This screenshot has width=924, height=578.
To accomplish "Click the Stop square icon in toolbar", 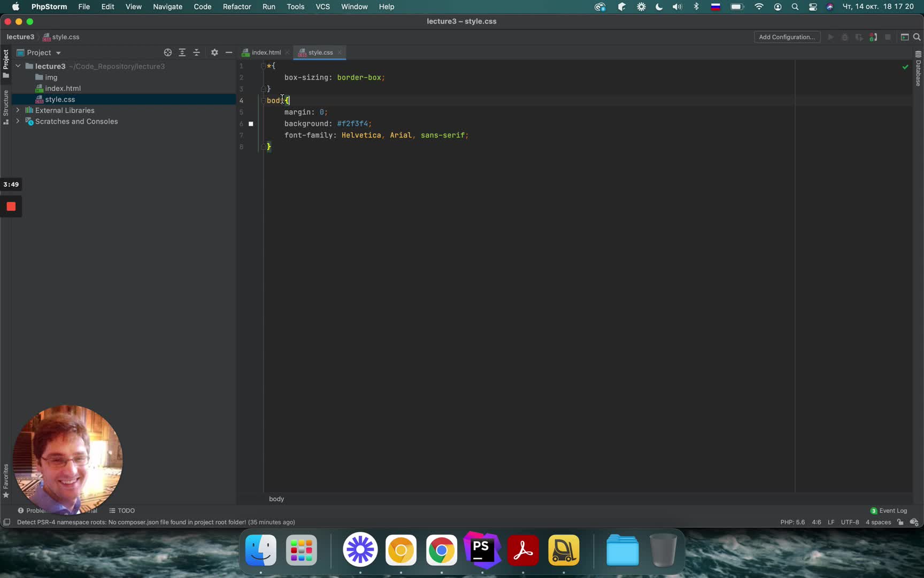I will (x=888, y=37).
